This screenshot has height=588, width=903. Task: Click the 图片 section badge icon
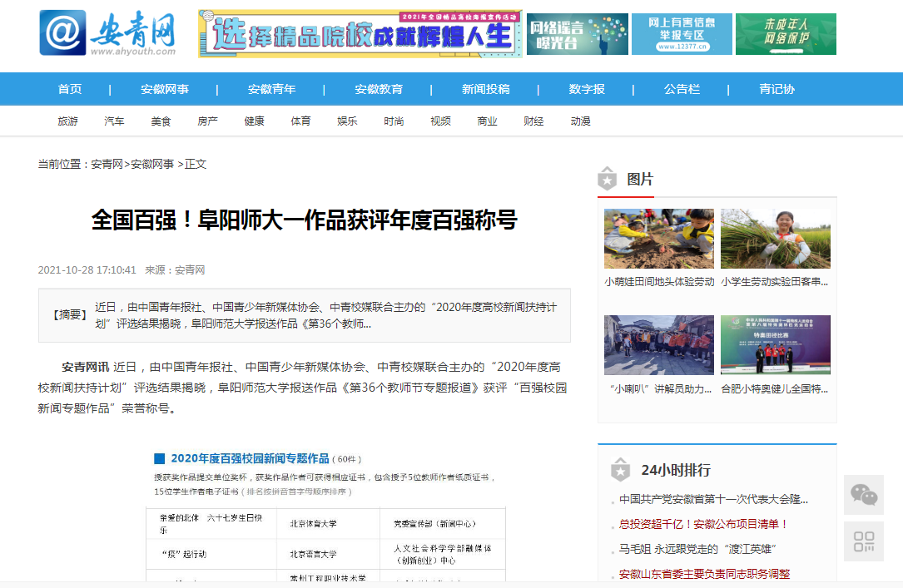[608, 180]
